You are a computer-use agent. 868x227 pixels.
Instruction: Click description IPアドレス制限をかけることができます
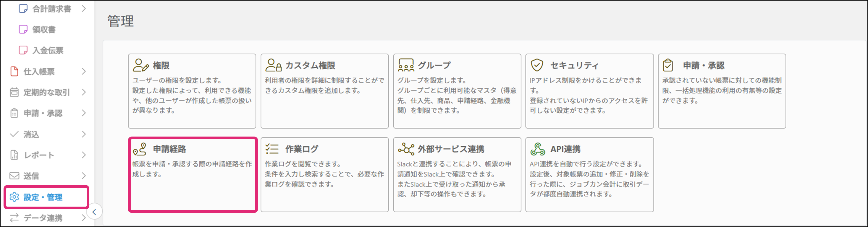586,85
